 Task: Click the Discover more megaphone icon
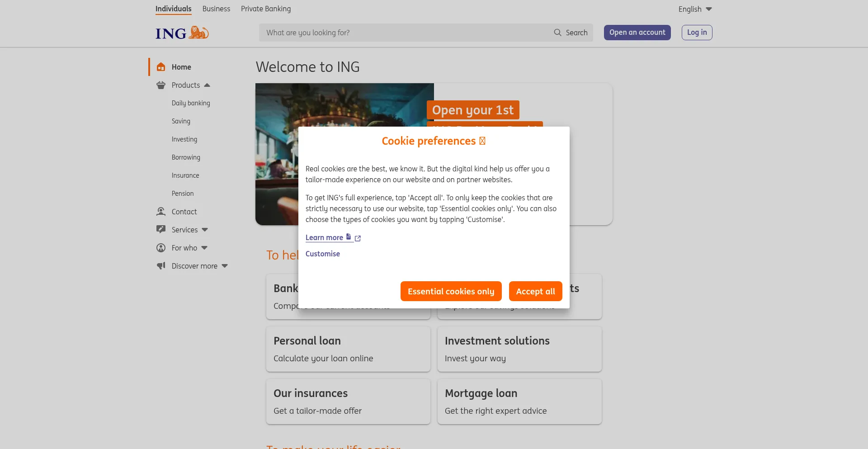(161, 266)
